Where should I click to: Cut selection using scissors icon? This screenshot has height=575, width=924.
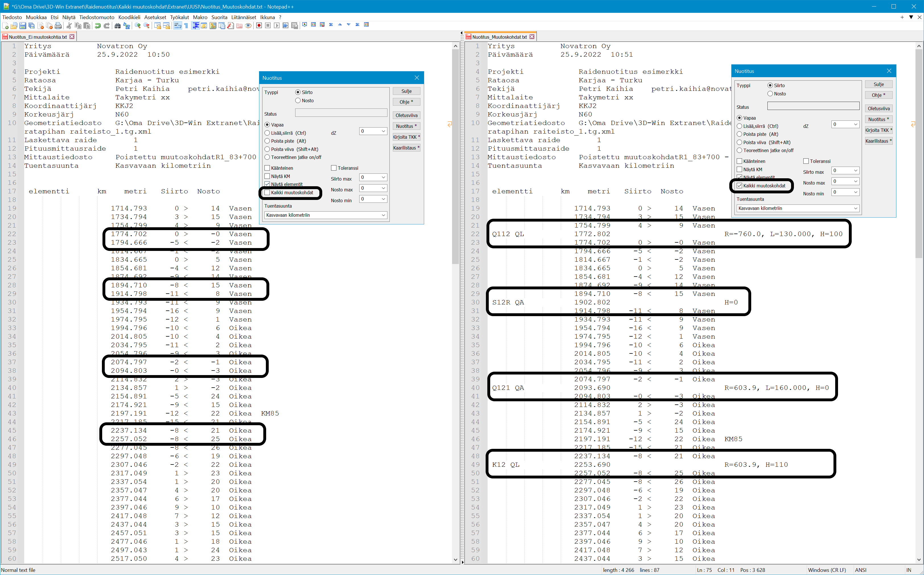[69, 25]
